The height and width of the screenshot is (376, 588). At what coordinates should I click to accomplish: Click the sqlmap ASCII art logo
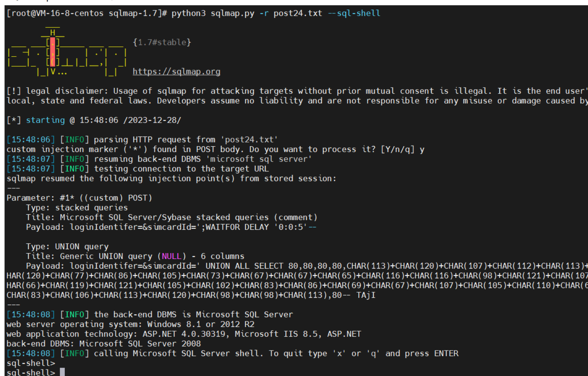pyautogui.click(x=67, y=52)
